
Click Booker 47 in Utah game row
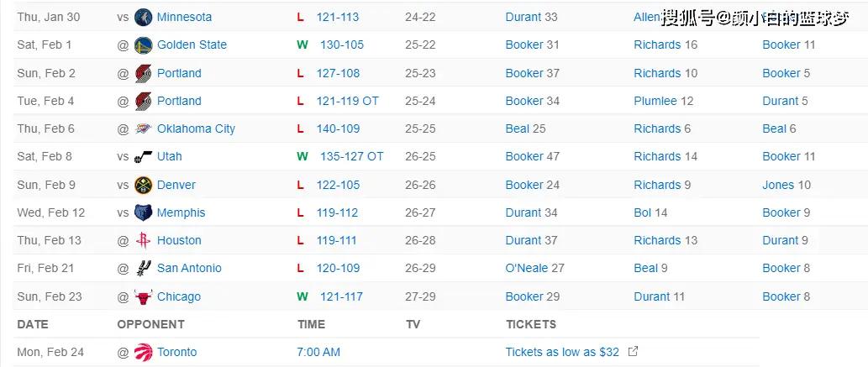tap(533, 157)
